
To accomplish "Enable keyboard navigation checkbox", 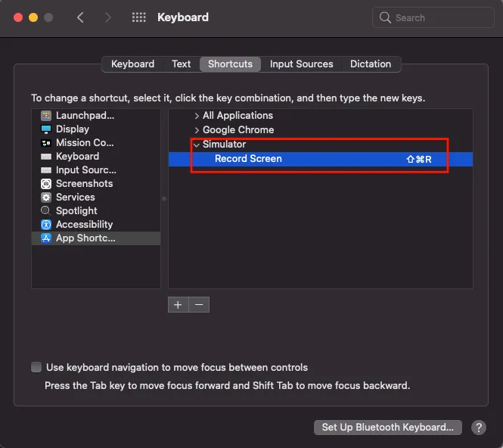I will 36,368.
